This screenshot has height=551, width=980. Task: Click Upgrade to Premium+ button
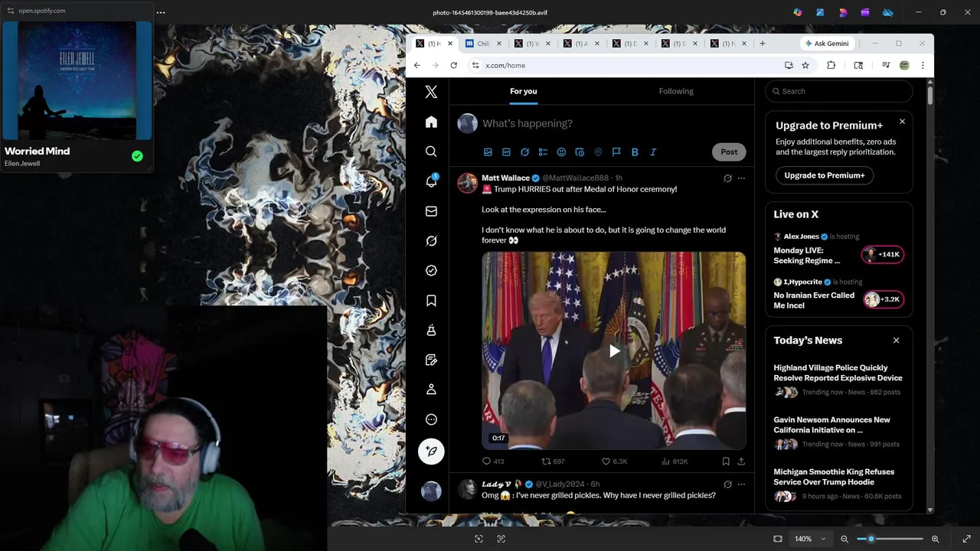(x=825, y=175)
